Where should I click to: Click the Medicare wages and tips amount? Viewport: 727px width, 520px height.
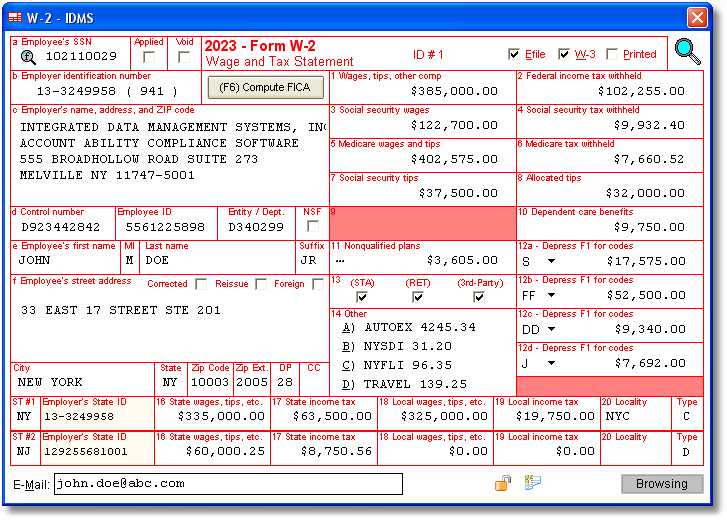[454, 159]
